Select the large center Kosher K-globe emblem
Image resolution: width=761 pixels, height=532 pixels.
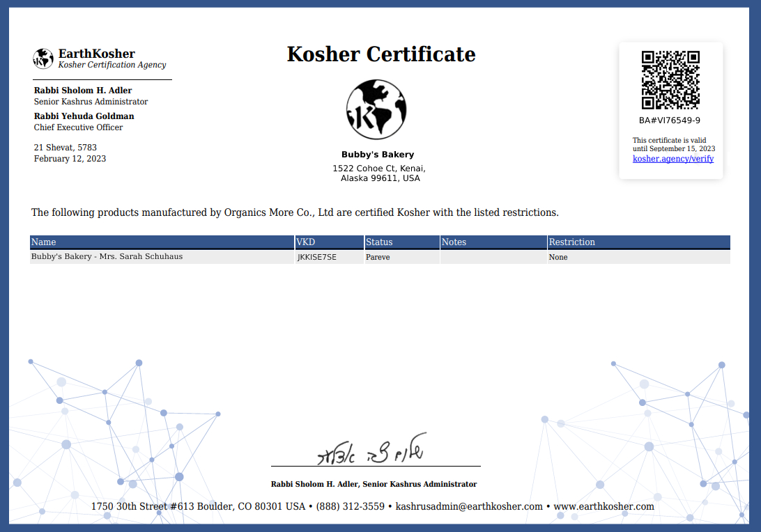coord(376,109)
